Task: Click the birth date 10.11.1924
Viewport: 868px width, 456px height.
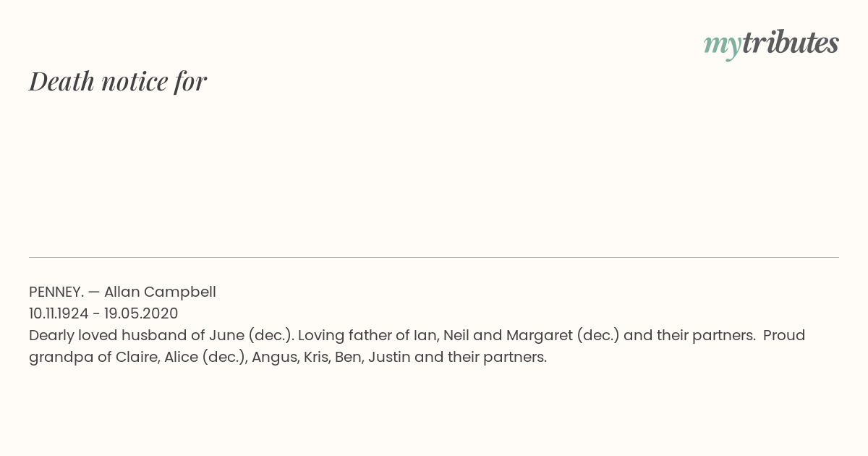Action: point(59,313)
